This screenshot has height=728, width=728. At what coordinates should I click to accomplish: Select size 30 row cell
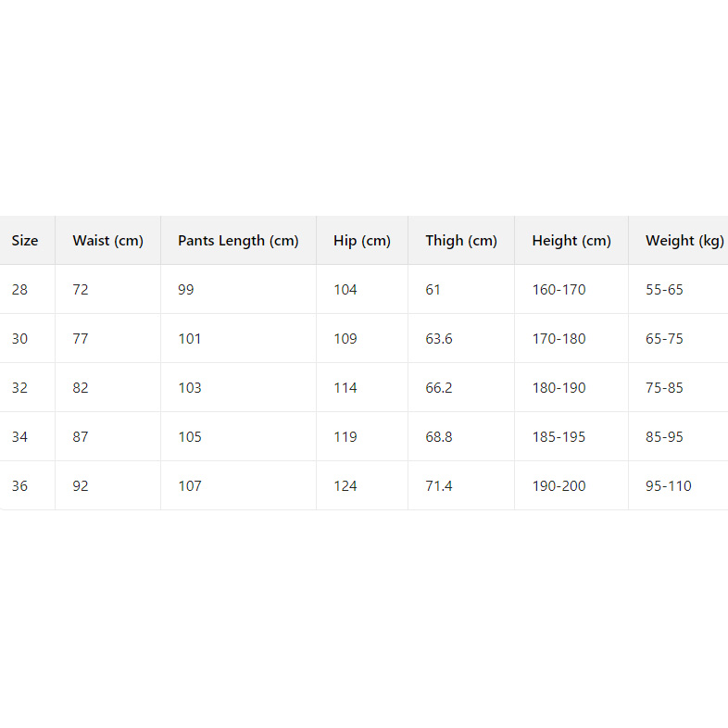point(20,339)
